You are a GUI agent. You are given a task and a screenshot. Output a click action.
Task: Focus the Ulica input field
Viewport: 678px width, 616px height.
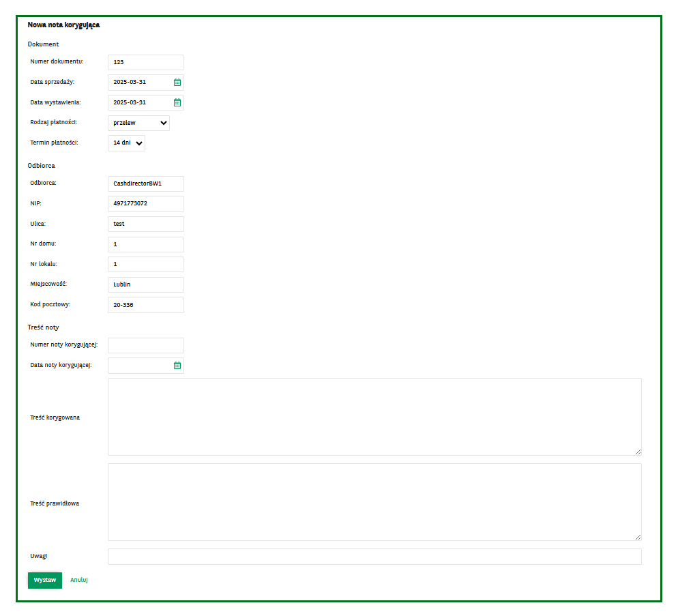coord(146,224)
